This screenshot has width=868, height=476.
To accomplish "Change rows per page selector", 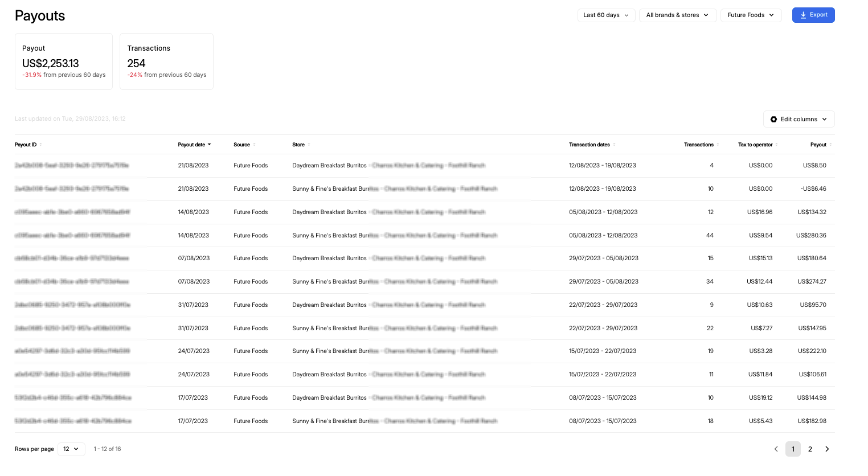I will coord(71,449).
